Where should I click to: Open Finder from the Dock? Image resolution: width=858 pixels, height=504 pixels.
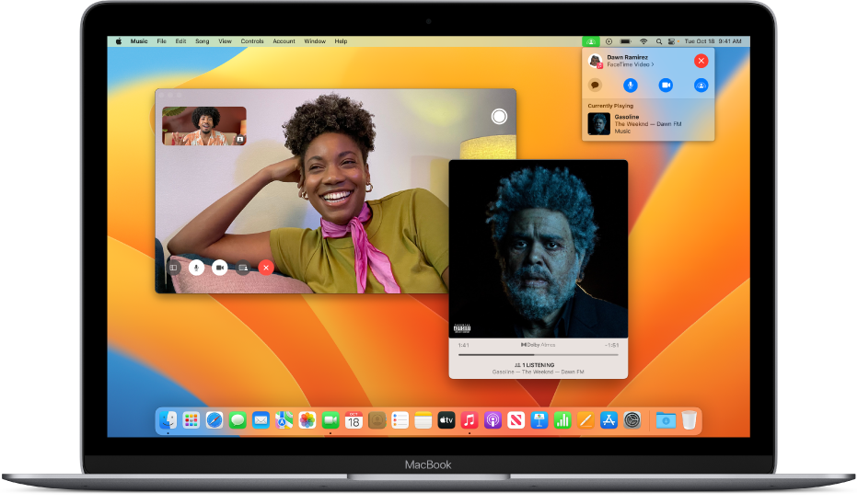168,420
